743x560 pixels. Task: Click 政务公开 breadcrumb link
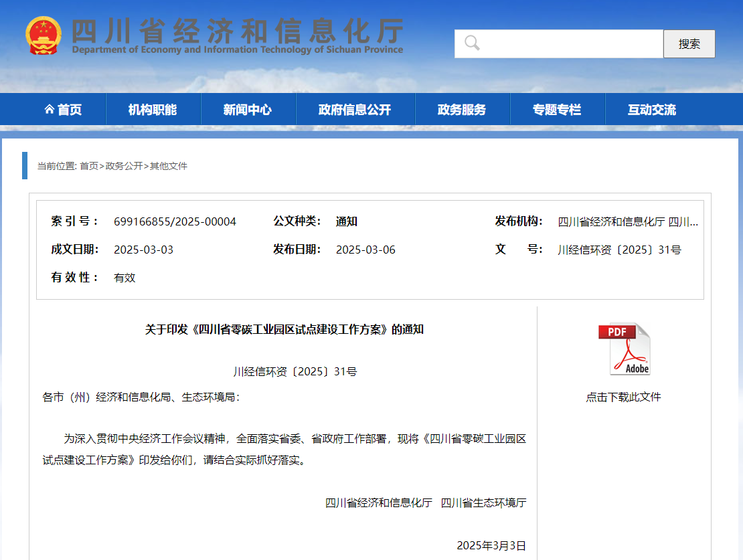(124, 166)
